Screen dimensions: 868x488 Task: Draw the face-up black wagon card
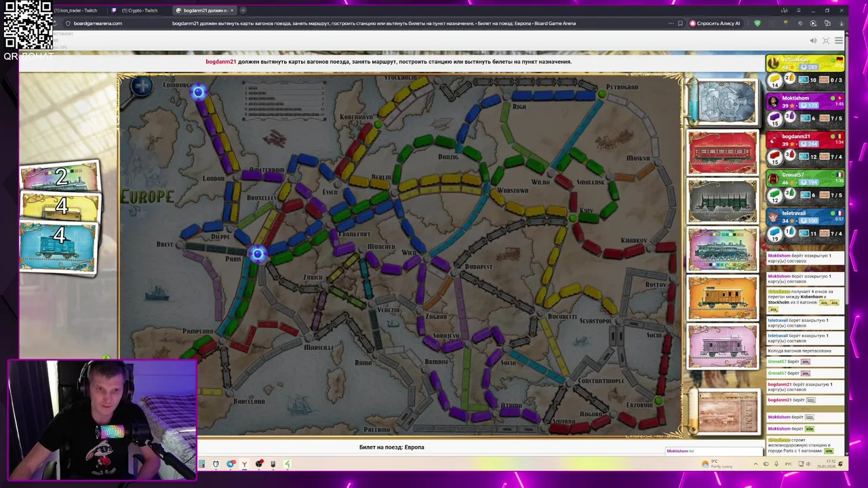click(x=722, y=201)
